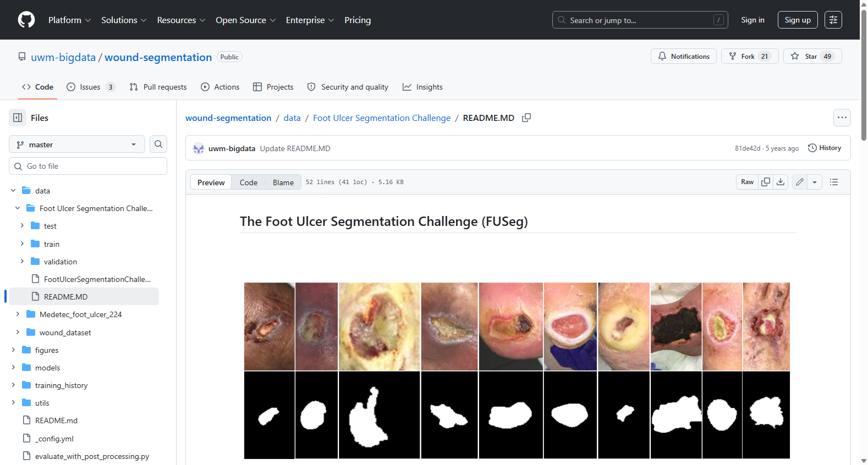Image resolution: width=868 pixels, height=465 pixels.
Task: Expand the test folder
Action: pos(22,226)
